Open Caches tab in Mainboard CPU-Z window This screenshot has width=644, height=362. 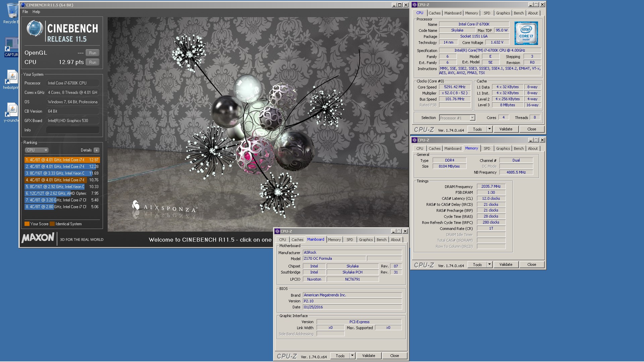297,240
